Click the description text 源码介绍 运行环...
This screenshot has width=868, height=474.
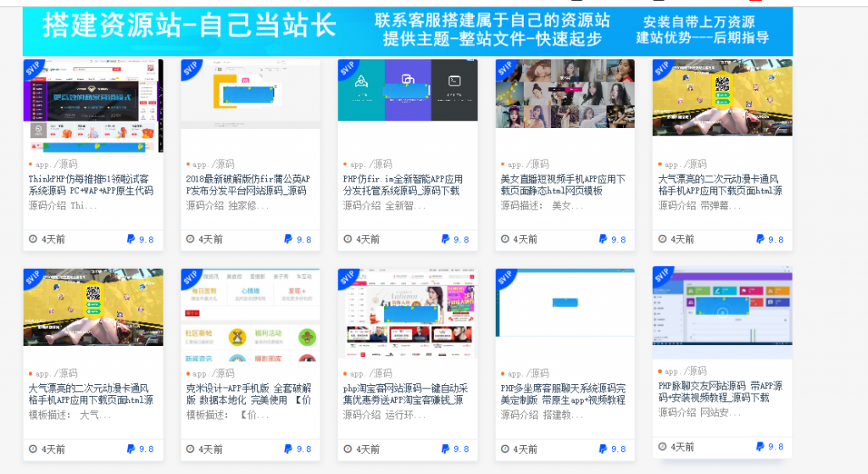(x=384, y=415)
